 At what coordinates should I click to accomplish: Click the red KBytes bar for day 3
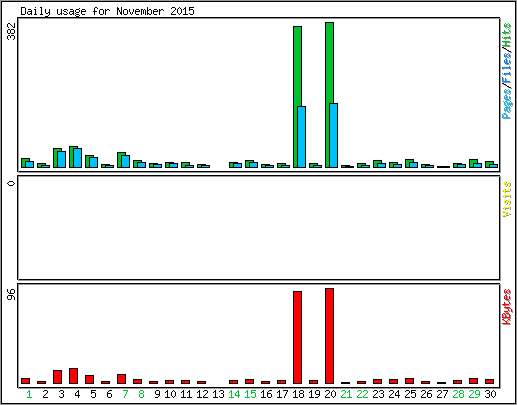click(x=57, y=377)
